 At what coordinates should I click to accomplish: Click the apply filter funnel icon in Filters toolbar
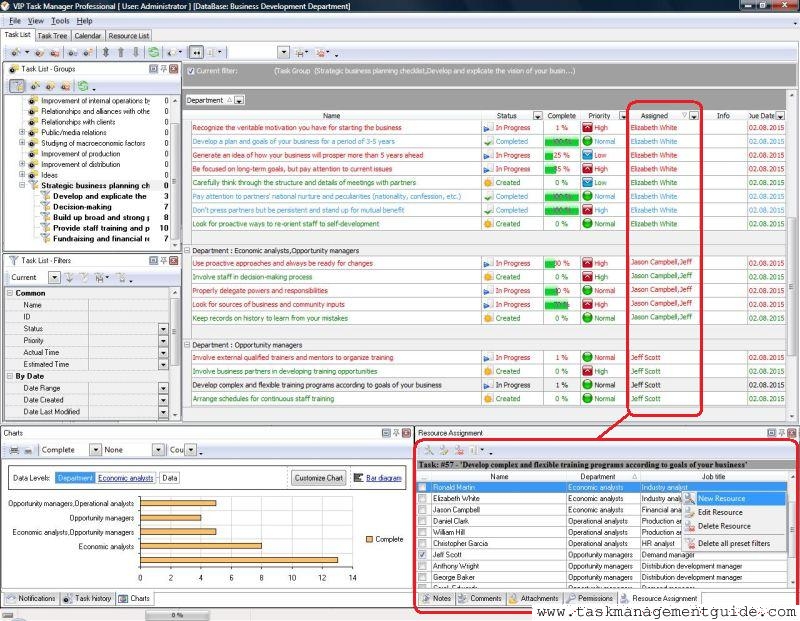coord(70,277)
